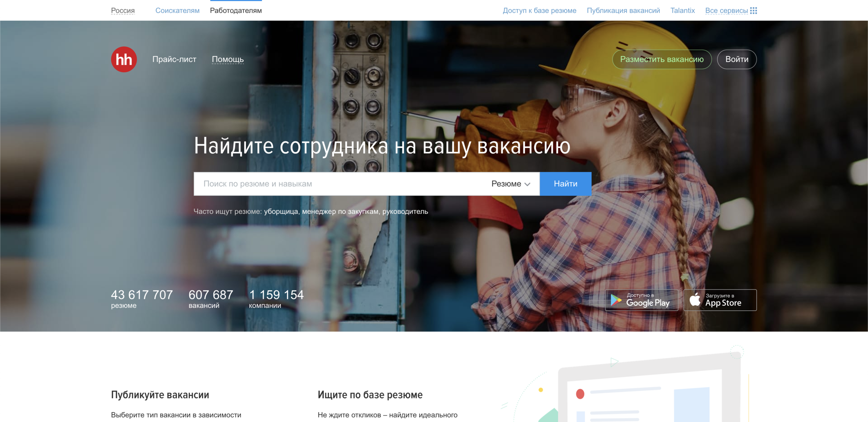Open the Google Play store badge
Image resolution: width=868 pixels, height=422 pixels.
(641, 300)
